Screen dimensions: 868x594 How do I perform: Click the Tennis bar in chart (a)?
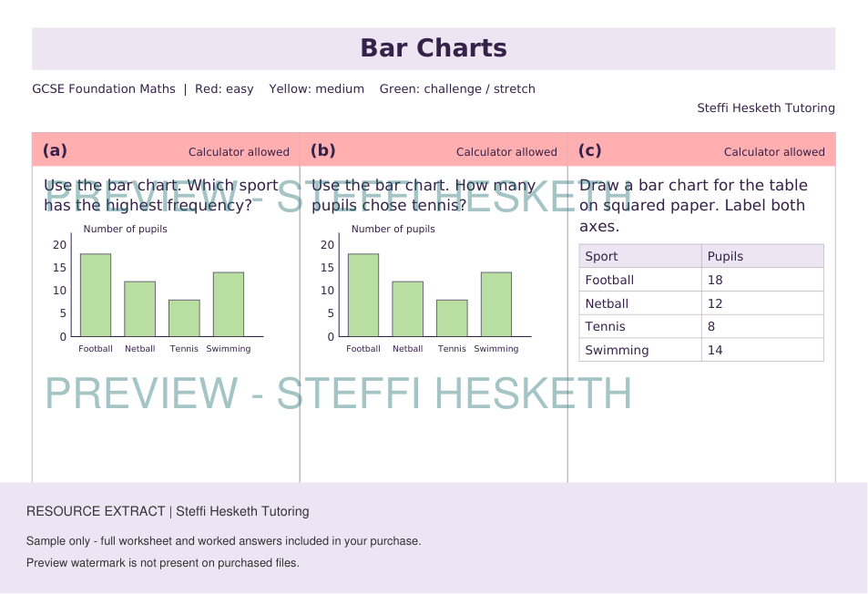184,318
